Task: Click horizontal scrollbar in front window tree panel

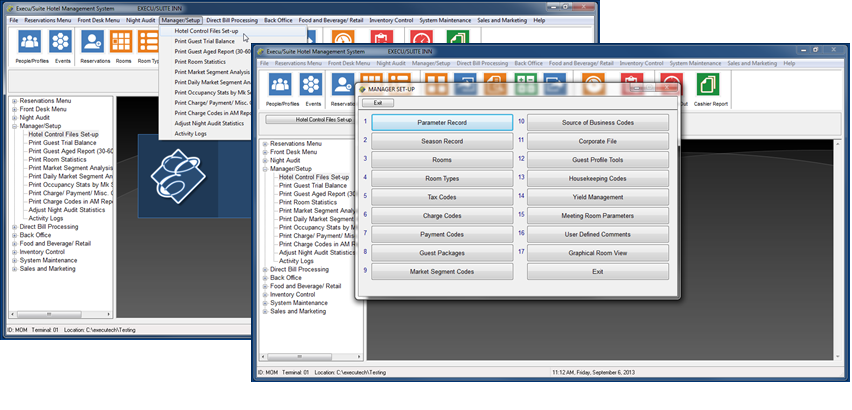Action: 311,357
